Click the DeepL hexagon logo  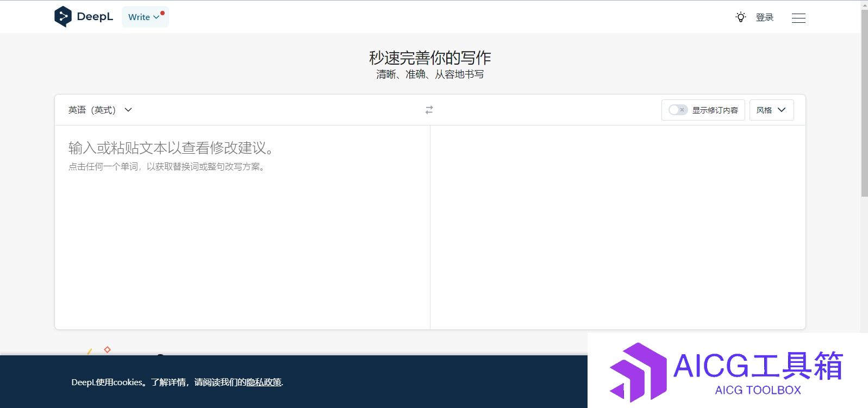63,17
